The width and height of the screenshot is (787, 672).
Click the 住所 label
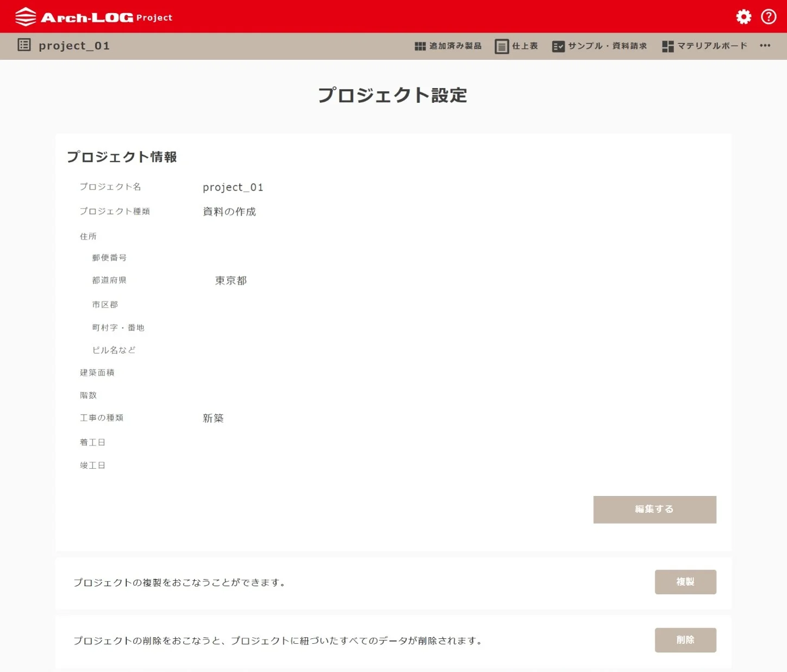pyautogui.click(x=88, y=236)
